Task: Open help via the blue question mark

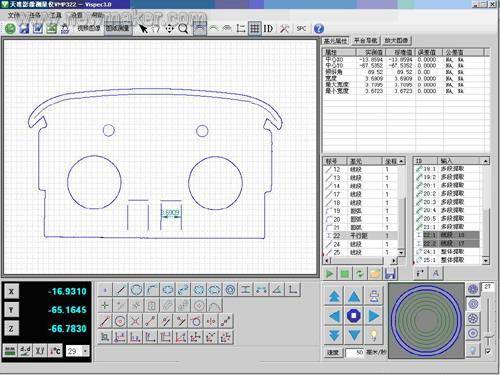Action: tap(319, 29)
